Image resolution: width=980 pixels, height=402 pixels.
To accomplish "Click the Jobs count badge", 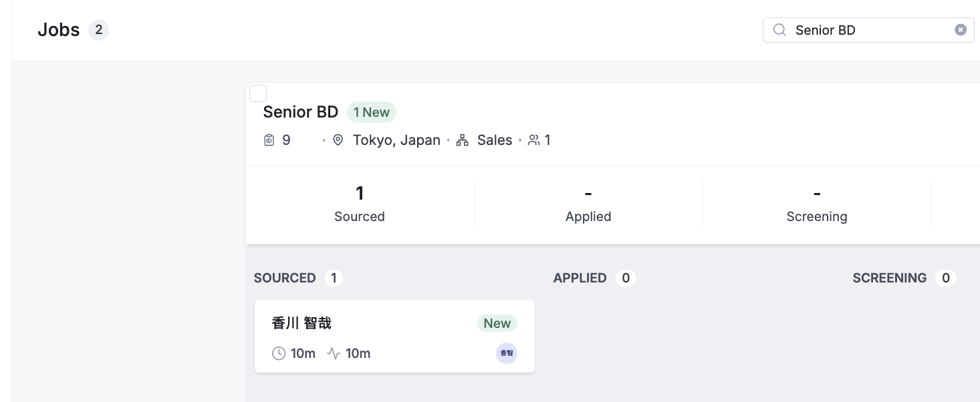I will click(99, 30).
